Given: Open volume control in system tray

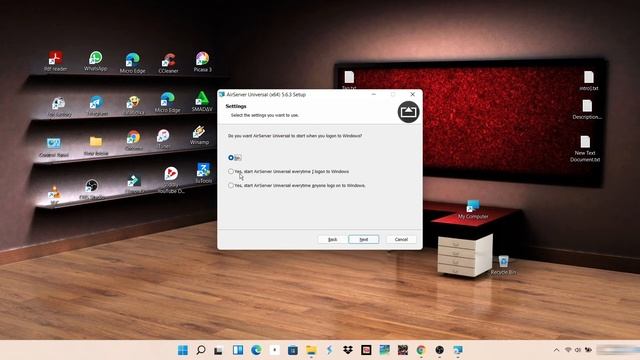Looking at the screenshot, I should (x=578, y=350).
